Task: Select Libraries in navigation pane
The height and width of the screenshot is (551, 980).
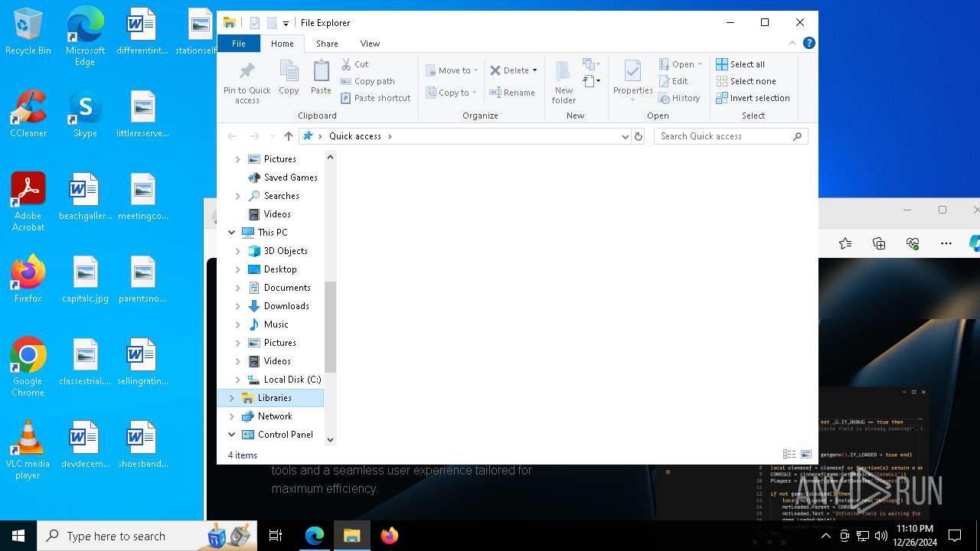Action: [x=271, y=398]
